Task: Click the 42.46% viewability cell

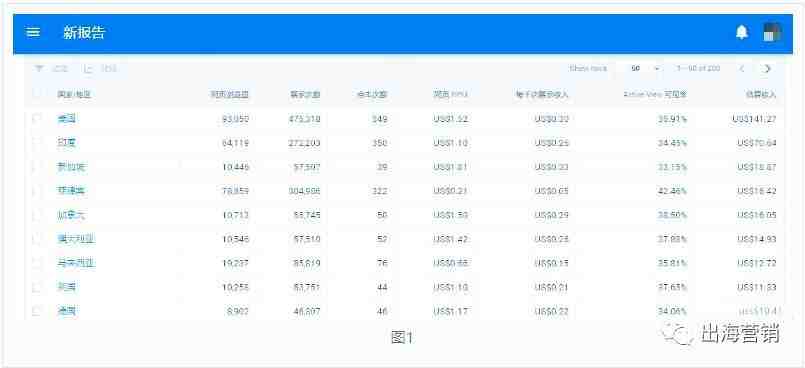Action: [673, 191]
